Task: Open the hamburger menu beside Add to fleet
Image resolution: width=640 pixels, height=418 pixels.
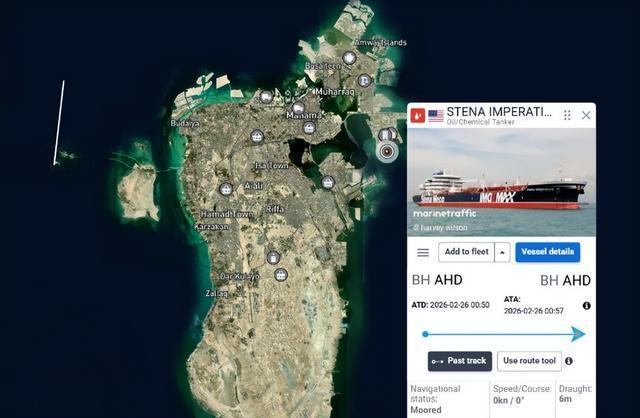Action: click(x=423, y=253)
